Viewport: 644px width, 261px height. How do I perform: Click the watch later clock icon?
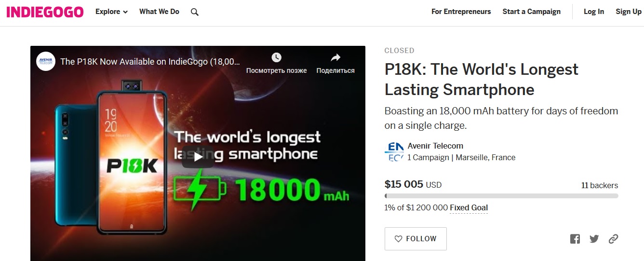point(276,58)
